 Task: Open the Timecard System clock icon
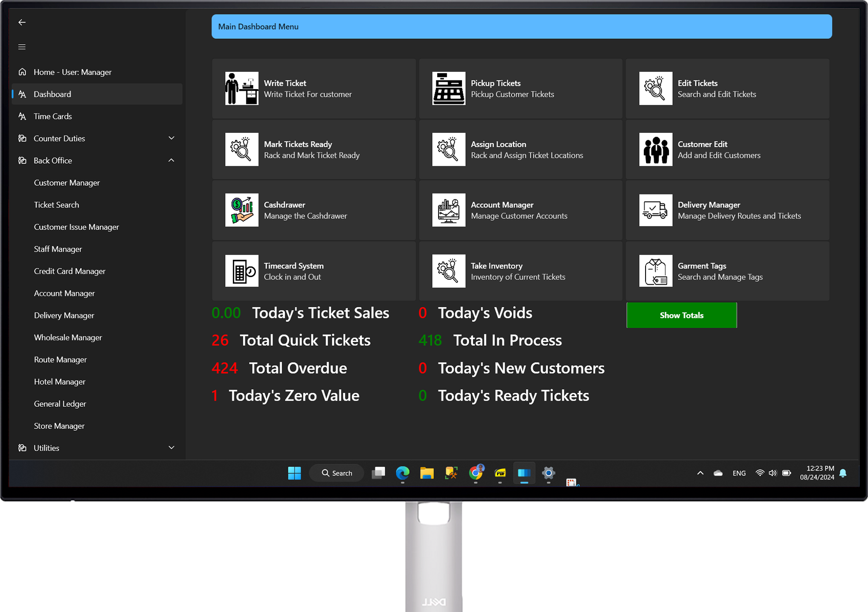242,271
